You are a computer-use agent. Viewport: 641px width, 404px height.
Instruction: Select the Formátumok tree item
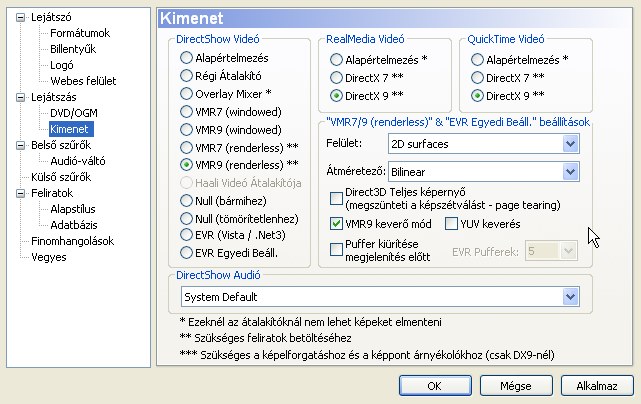(79, 33)
